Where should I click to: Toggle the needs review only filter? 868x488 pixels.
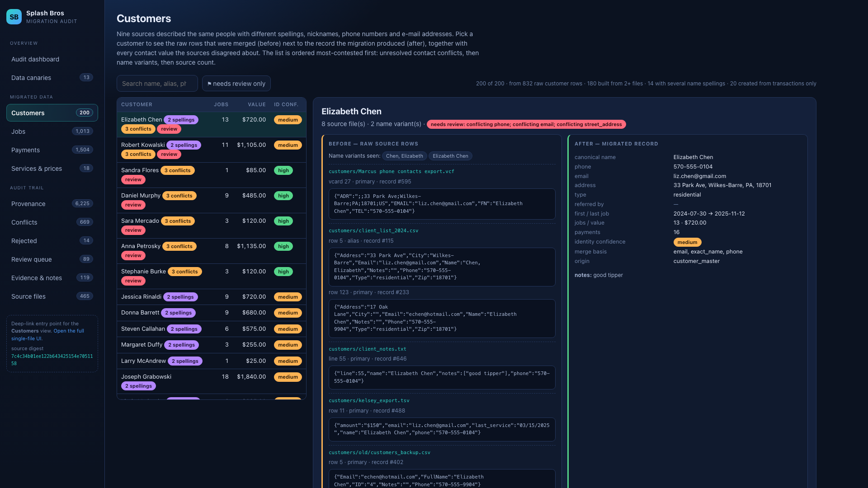pos(236,84)
